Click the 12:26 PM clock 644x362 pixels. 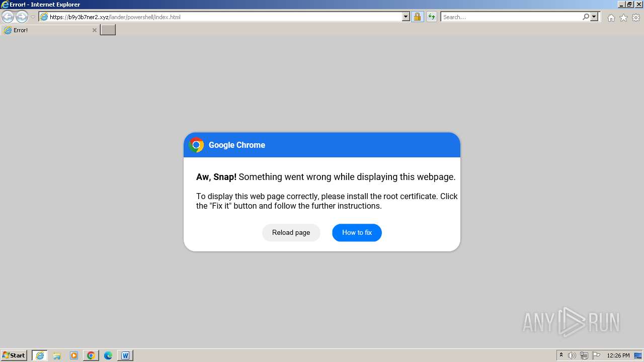coord(618,355)
